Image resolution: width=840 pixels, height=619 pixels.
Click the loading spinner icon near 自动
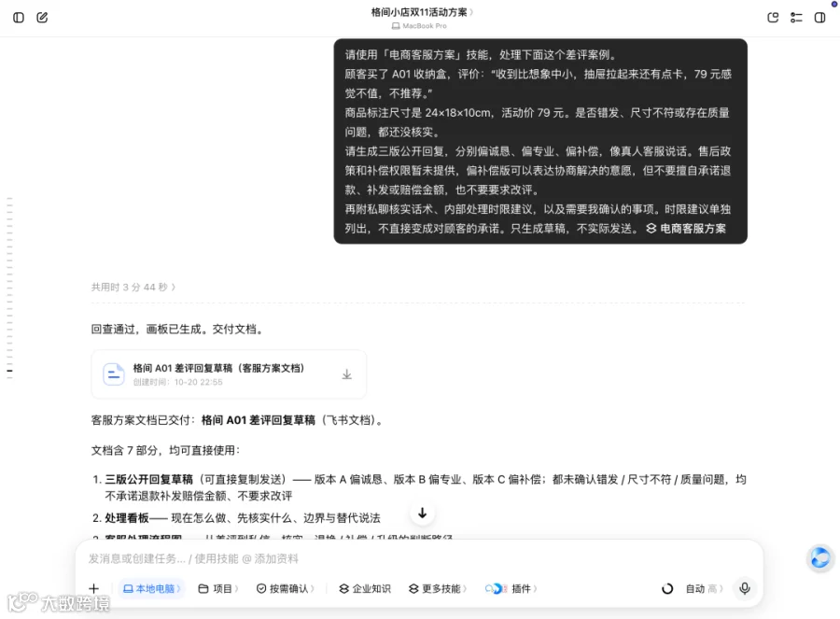point(667,588)
